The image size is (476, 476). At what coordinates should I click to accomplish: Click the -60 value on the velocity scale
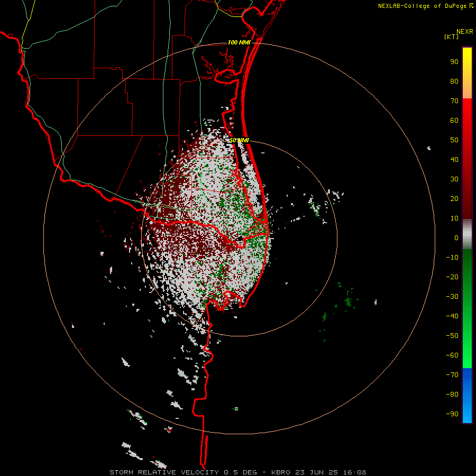tap(452, 355)
